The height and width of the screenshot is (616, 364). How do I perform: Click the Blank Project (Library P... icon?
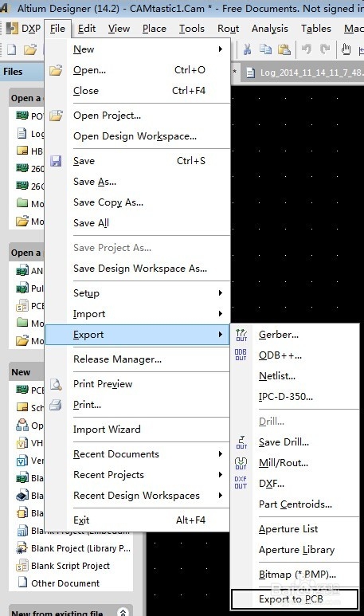22,548
